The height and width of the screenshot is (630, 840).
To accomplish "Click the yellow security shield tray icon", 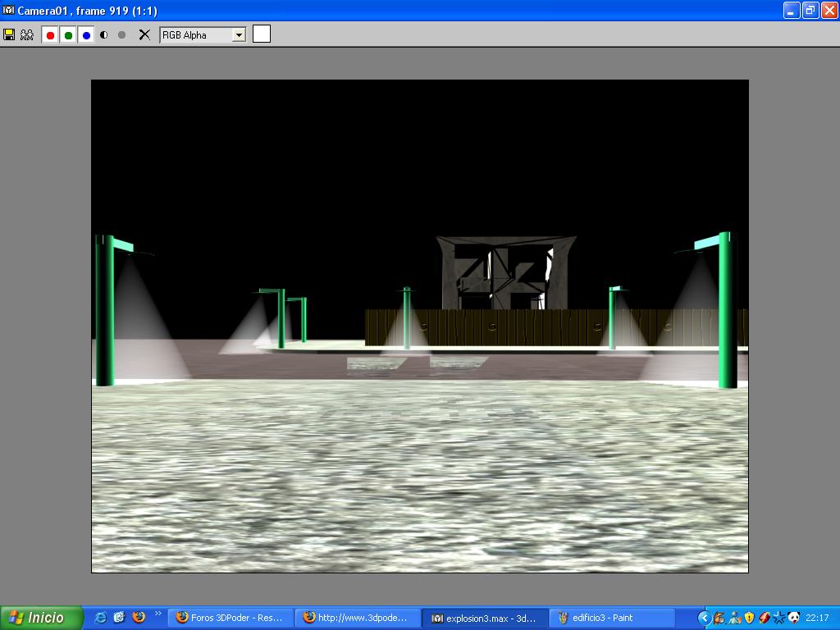I will 749,619.
